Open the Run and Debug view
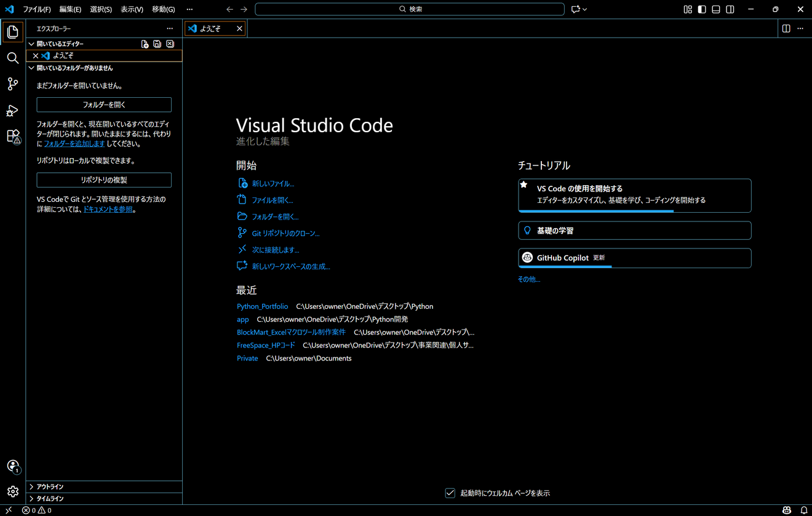 point(12,111)
